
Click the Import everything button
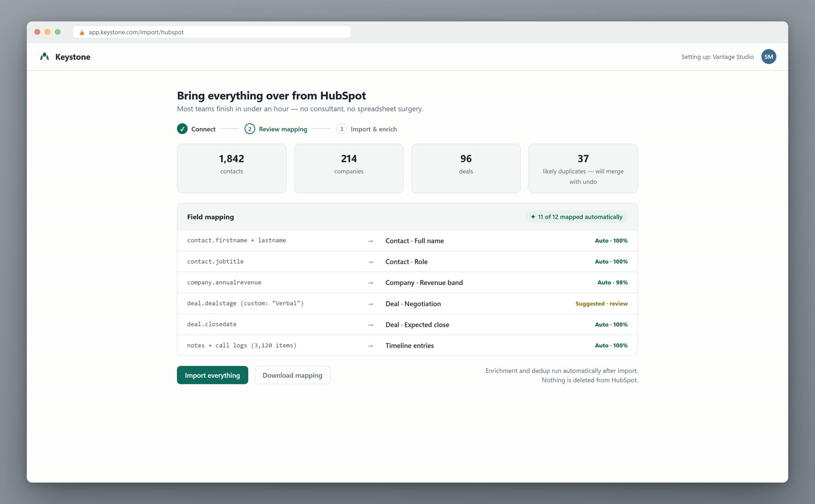212,375
